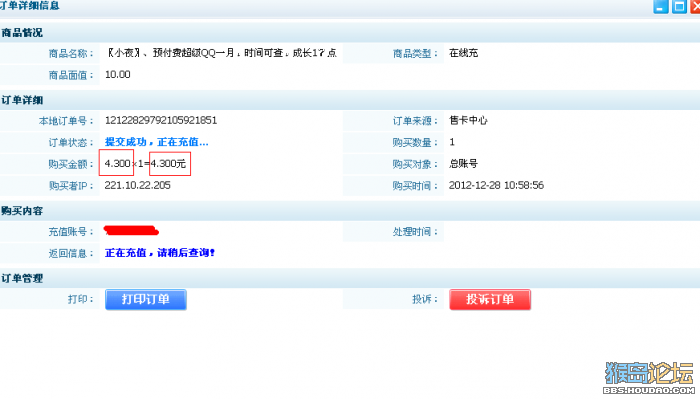
Task: Click the product face value 10.00
Action: coord(117,75)
